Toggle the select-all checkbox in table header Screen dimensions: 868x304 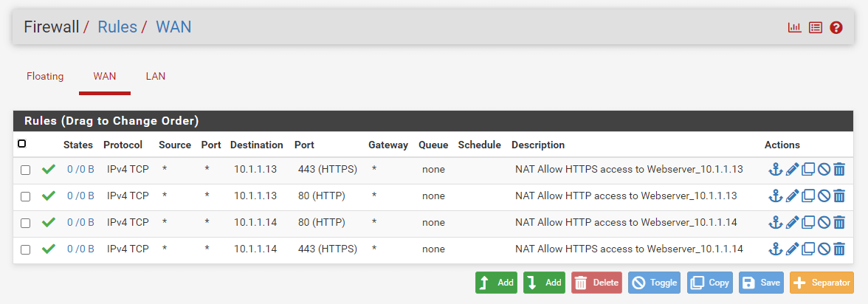click(x=21, y=144)
